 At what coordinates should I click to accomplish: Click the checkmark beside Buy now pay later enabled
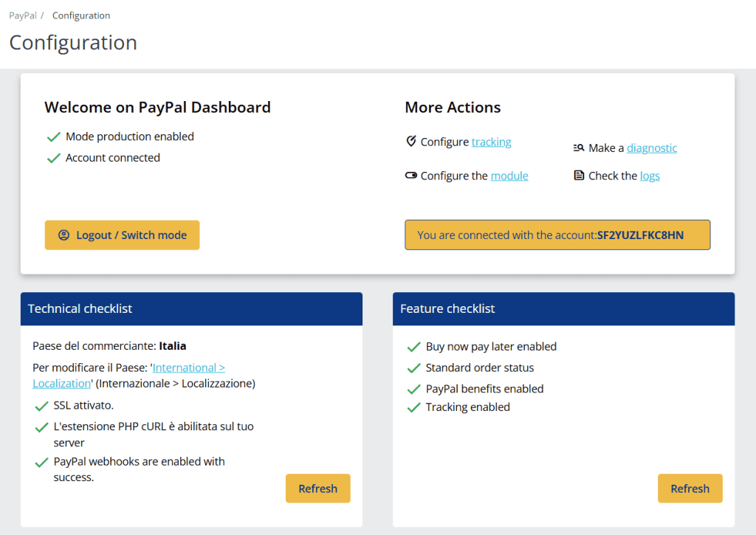point(413,346)
